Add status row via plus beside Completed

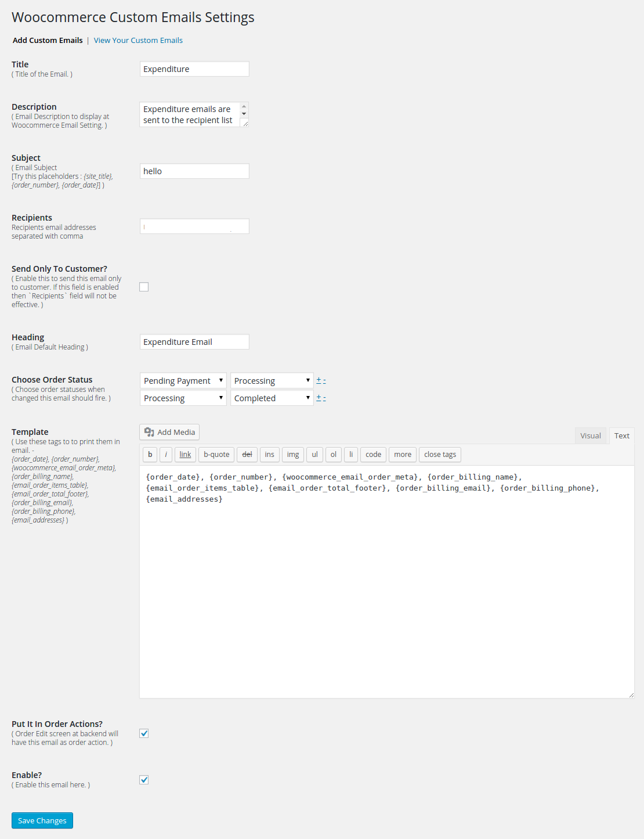pos(319,398)
